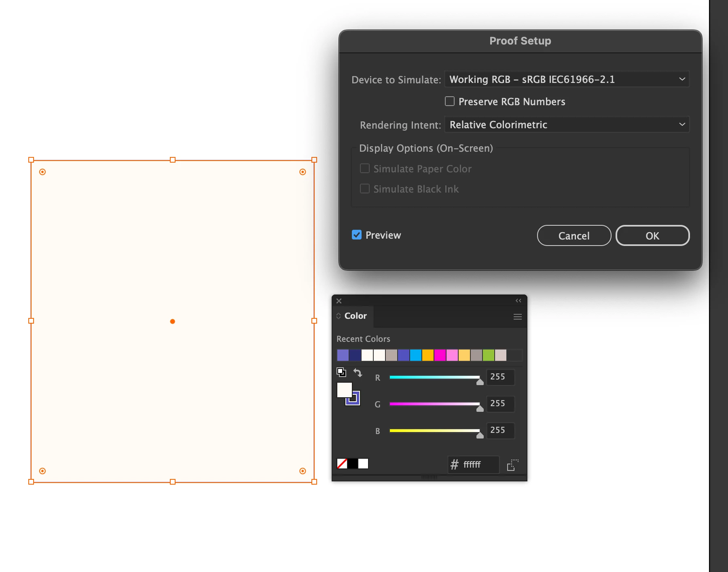Screen dimensions: 728x572
Task: Click the B slider handle
Action: tap(480, 435)
